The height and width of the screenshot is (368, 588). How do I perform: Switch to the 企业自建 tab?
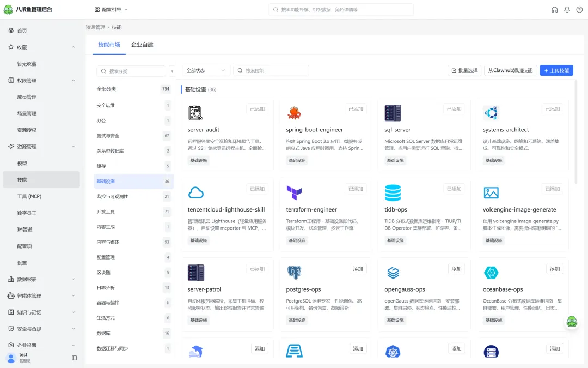click(x=142, y=45)
